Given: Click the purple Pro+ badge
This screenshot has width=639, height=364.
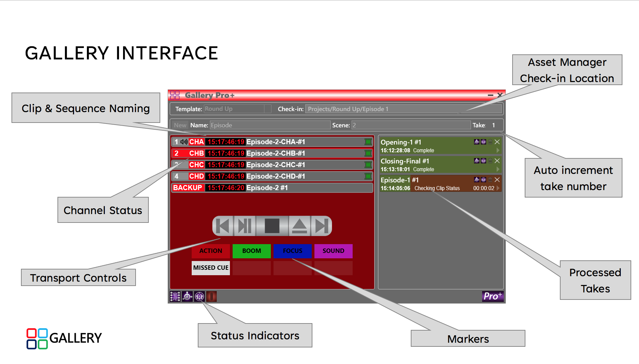Looking at the screenshot, I should pos(493,296).
